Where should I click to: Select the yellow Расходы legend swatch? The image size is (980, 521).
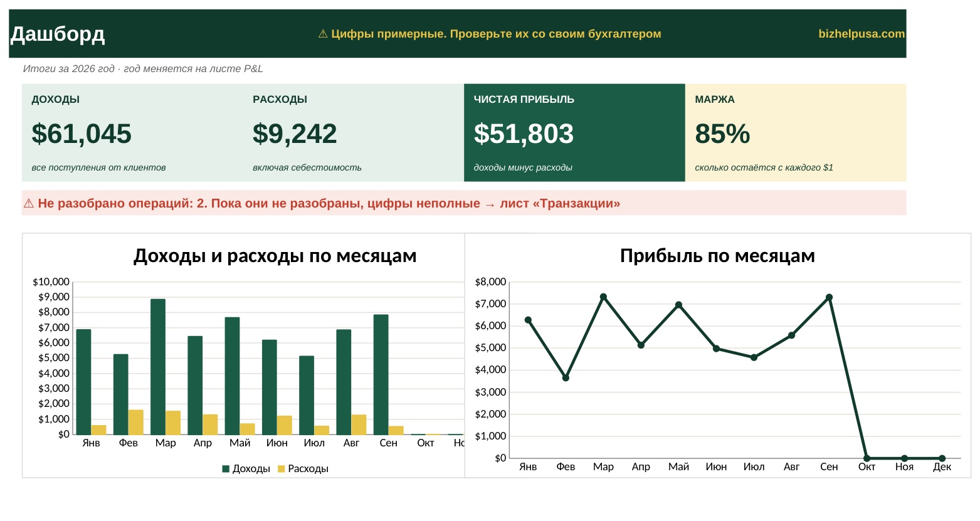tap(282, 468)
